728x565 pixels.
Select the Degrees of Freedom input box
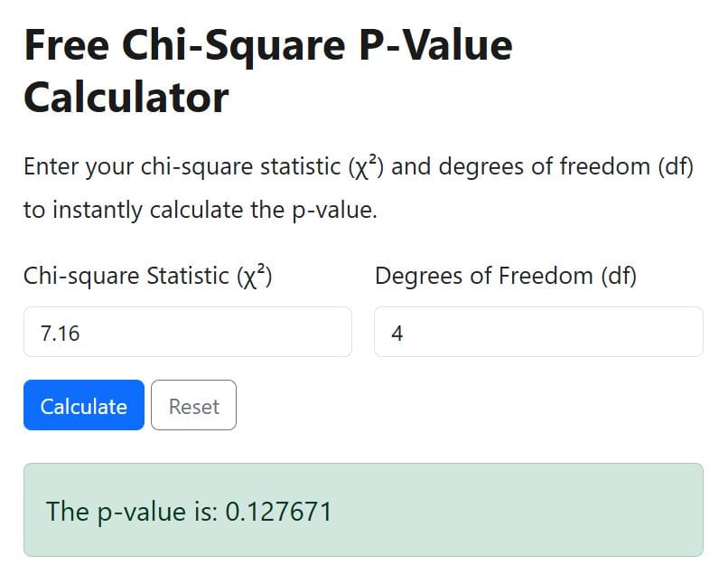coord(537,332)
